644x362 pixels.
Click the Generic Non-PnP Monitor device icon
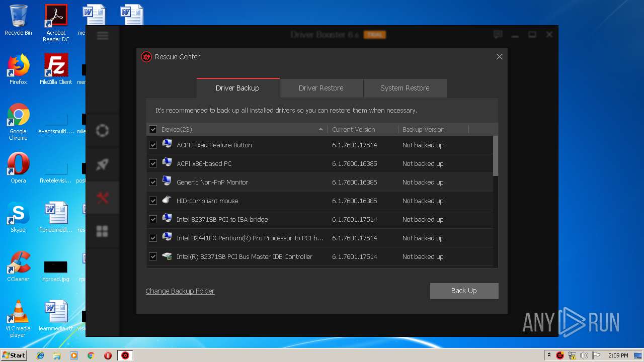167,182
